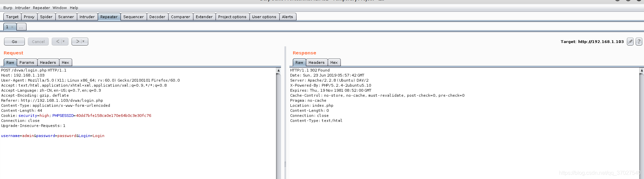
Task: Switch response view to Hex
Action: (x=334, y=62)
